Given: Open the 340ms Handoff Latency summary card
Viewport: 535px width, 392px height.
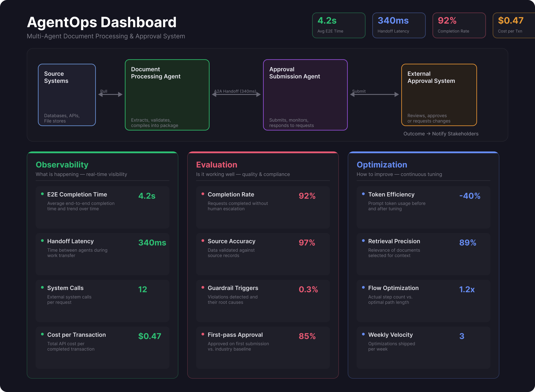Looking at the screenshot, I should point(399,25).
